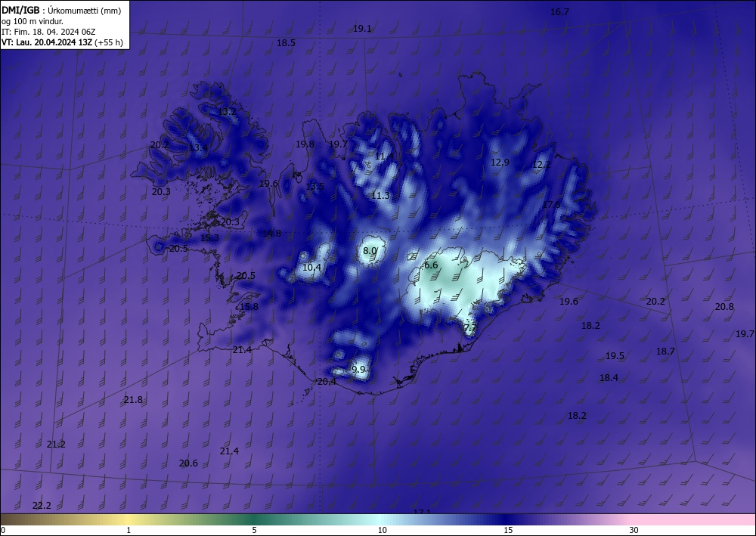The height and width of the screenshot is (536, 756).
Task: Click the 'DMI/IGB : Úrkomumætti (mm)' title line
Action: (x=61, y=11)
